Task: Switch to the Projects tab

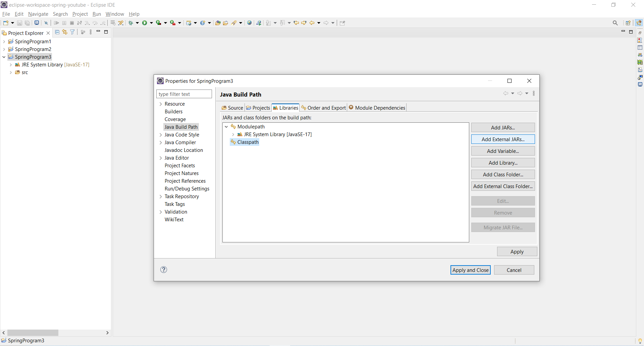Action: click(258, 108)
